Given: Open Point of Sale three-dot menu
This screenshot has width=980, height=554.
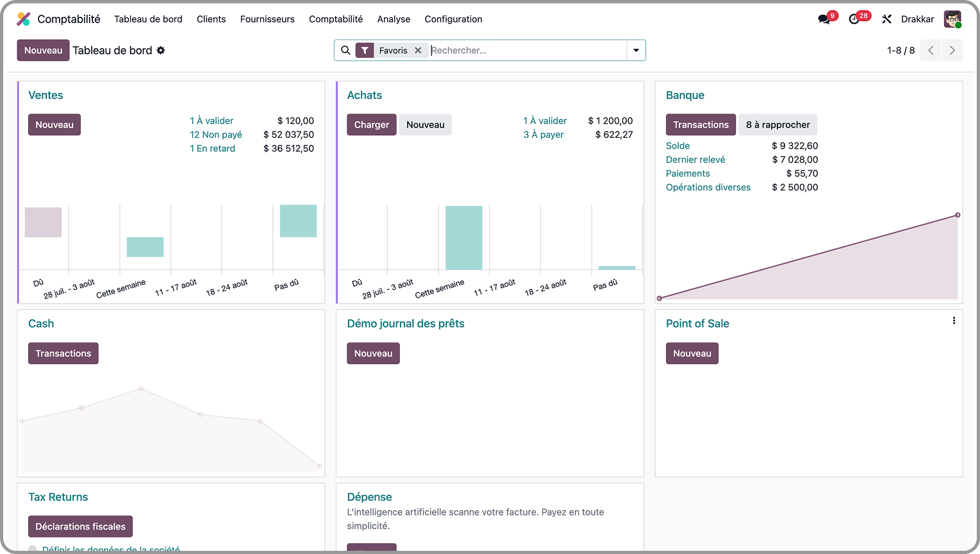Looking at the screenshot, I should point(954,321).
